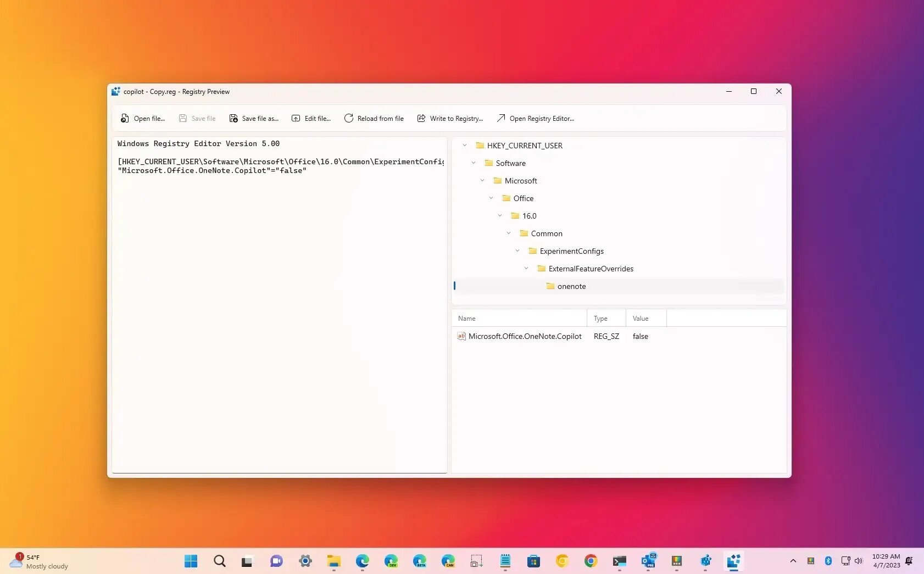Click the Registry Preview taskbar icon
Screen dimensions: 924x574
click(x=734, y=561)
